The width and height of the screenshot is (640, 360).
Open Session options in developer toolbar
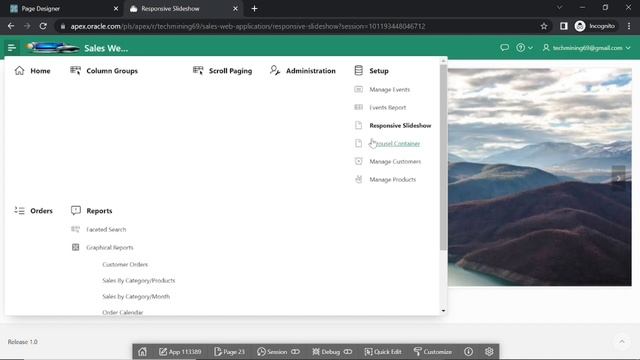[x=278, y=351]
